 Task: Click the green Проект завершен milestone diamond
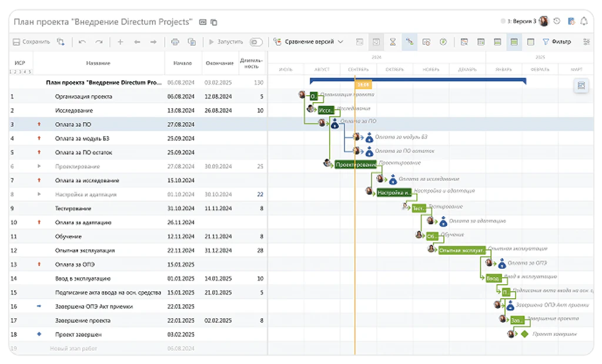[524, 334]
